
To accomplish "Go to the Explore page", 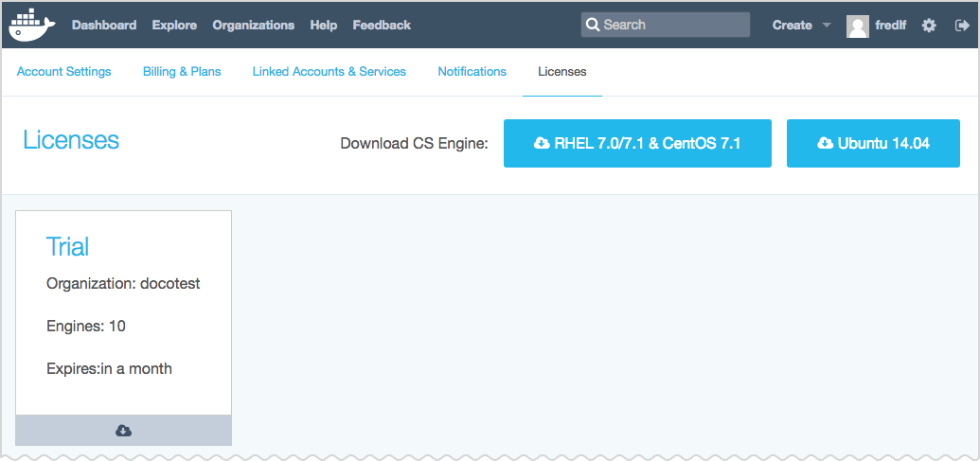I will [174, 26].
